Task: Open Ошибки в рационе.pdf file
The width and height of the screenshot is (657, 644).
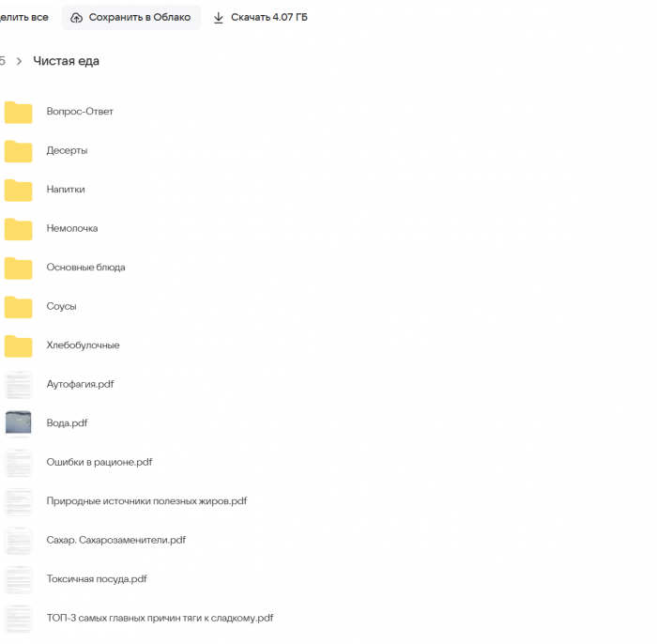Action: [x=99, y=462]
